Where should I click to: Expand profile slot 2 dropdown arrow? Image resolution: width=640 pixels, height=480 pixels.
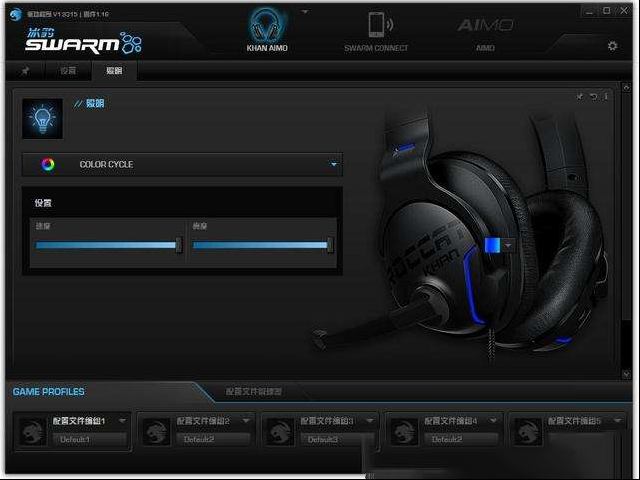(x=246, y=420)
